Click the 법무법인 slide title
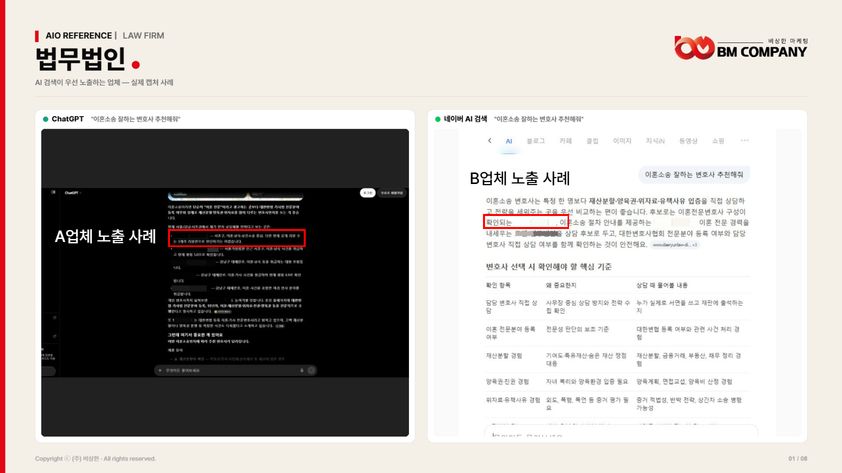The height and width of the screenshot is (473, 842). [x=81, y=59]
